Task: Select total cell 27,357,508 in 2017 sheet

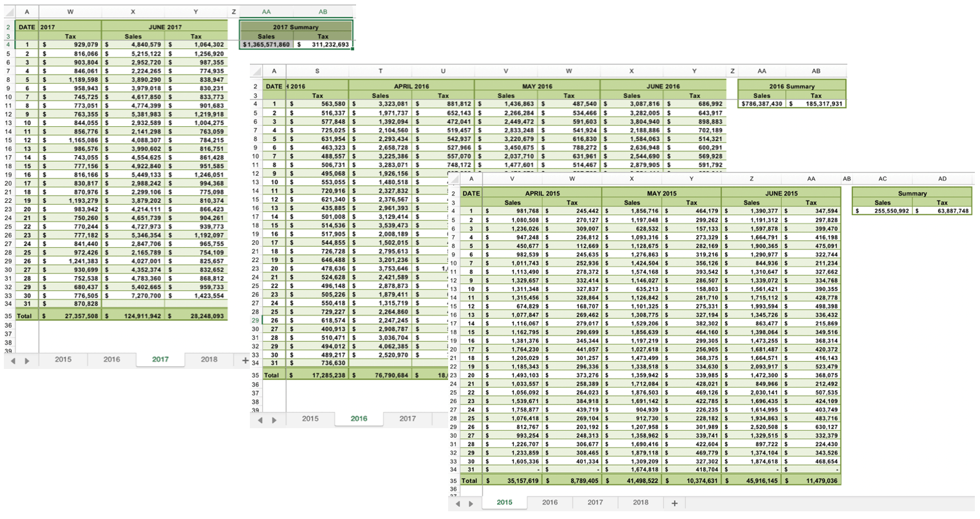Action: point(70,316)
